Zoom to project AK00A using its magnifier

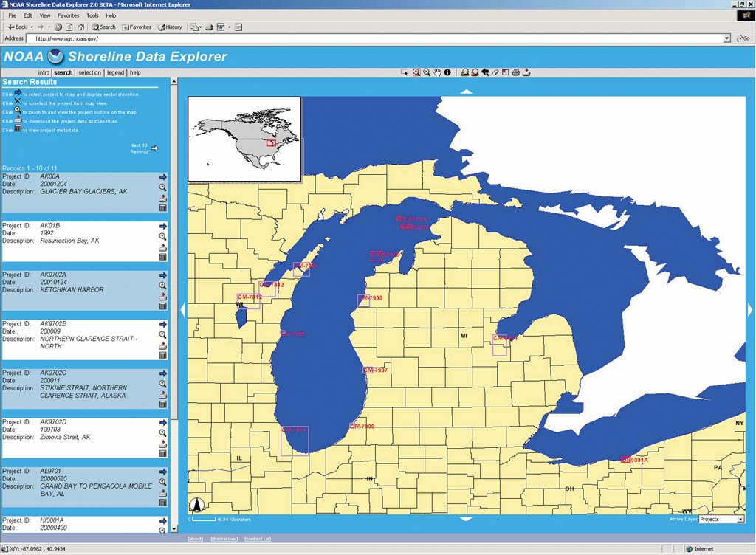163,187
